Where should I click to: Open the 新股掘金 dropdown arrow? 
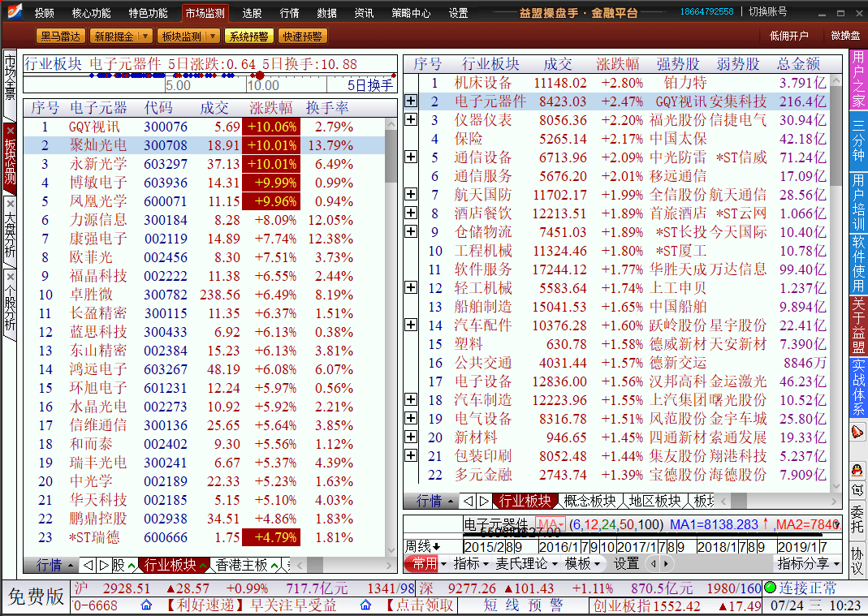(x=145, y=36)
